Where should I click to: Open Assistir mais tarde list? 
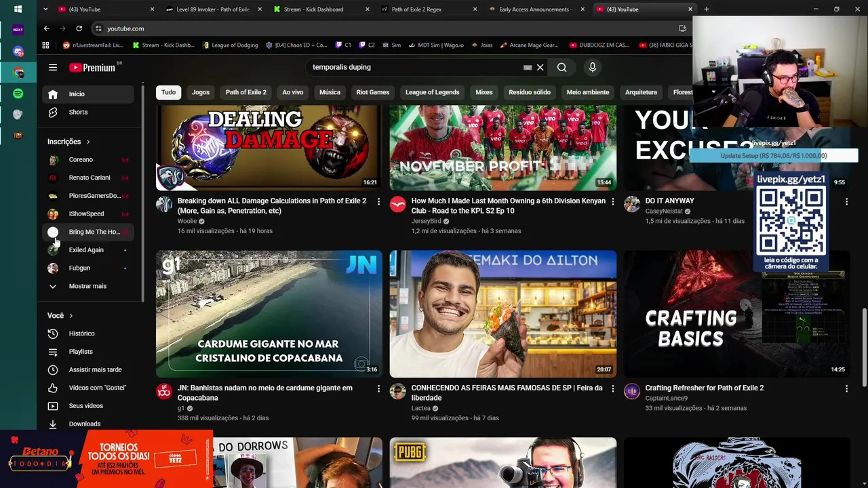click(88, 369)
